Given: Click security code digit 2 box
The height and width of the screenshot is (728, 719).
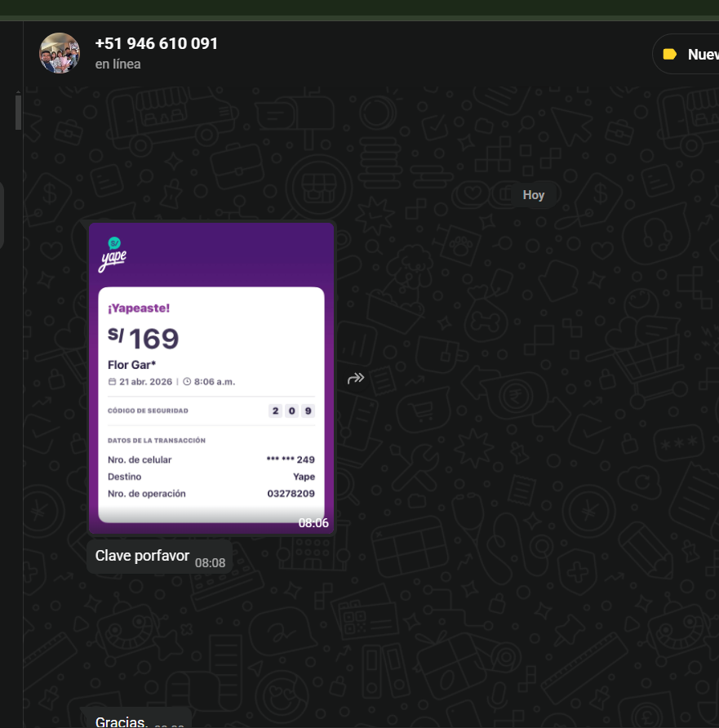Looking at the screenshot, I should coord(275,411).
